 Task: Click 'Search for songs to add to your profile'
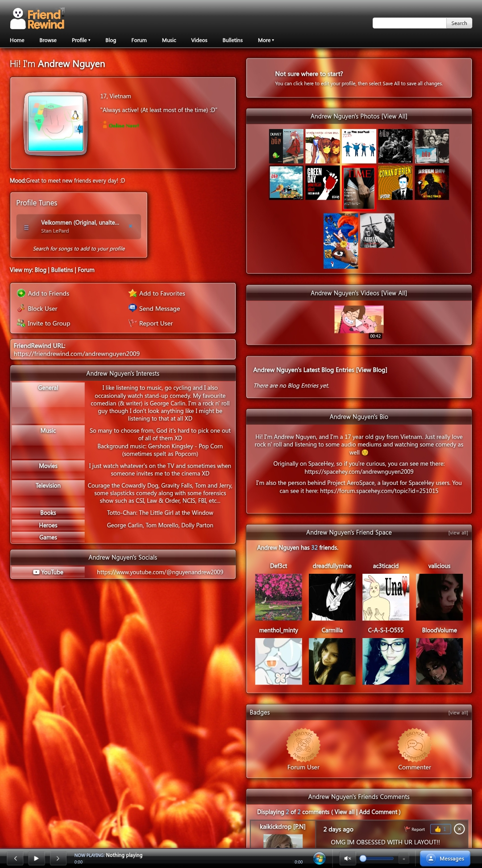tap(79, 249)
